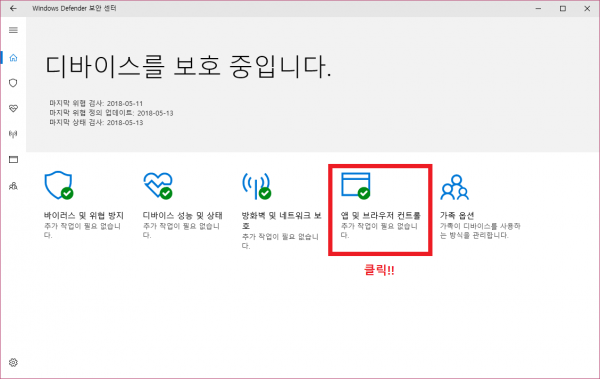
Task: Click the large heart device performance icon
Action: [x=158, y=186]
